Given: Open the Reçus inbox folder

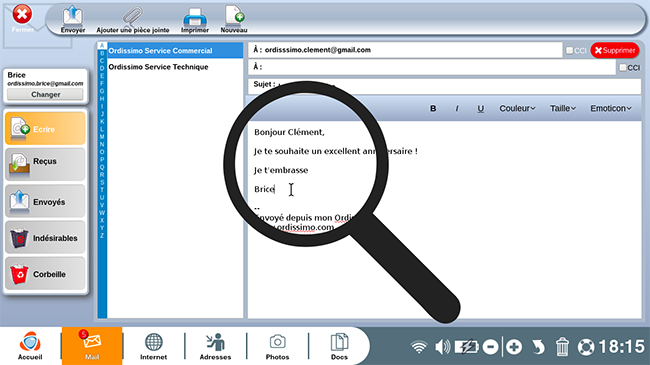Looking at the screenshot, I should pyautogui.click(x=45, y=165).
